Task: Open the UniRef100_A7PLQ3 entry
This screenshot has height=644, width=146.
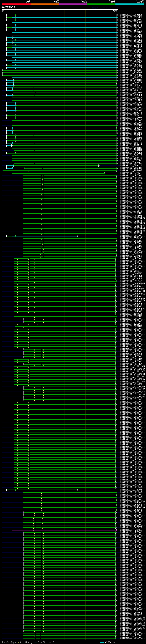Action: (x=131, y=35)
